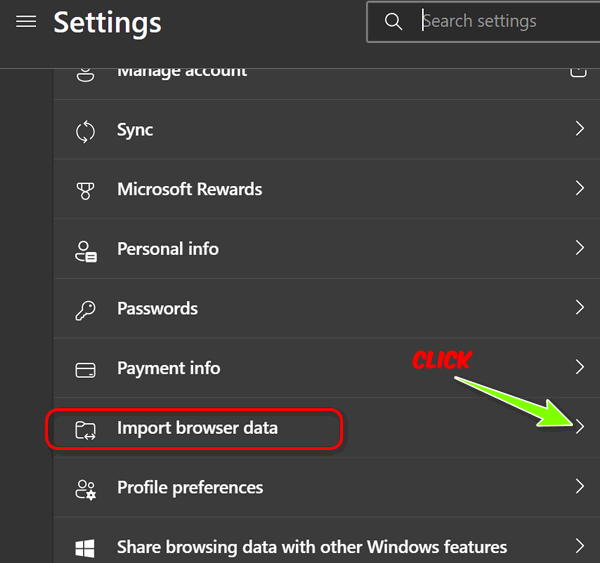Image resolution: width=600 pixels, height=563 pixels.
Task: Click the Sync circular arrows icon
Action: point(86,130)
